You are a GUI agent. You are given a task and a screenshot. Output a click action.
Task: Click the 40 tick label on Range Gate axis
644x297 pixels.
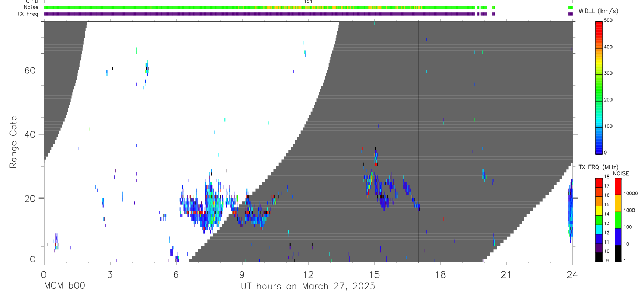click(x=30, y=134)
